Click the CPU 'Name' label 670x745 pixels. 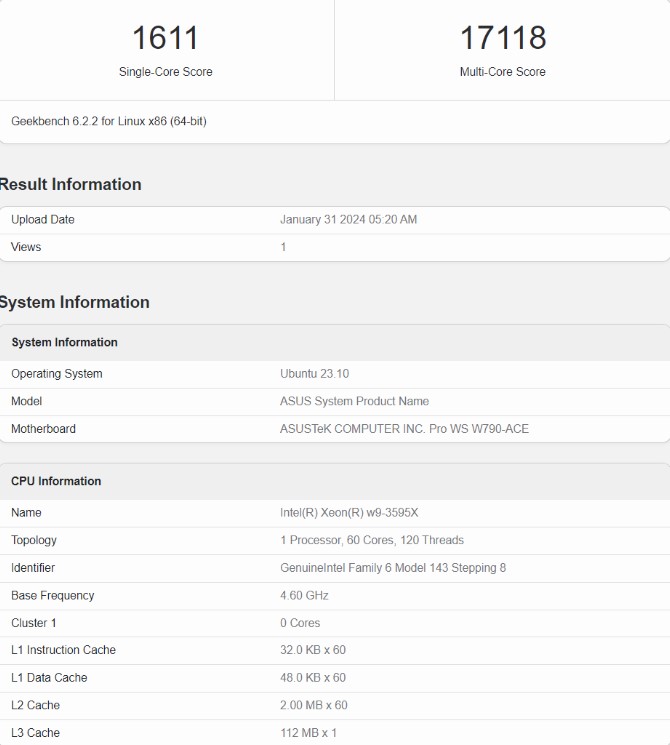pos(26,513)
